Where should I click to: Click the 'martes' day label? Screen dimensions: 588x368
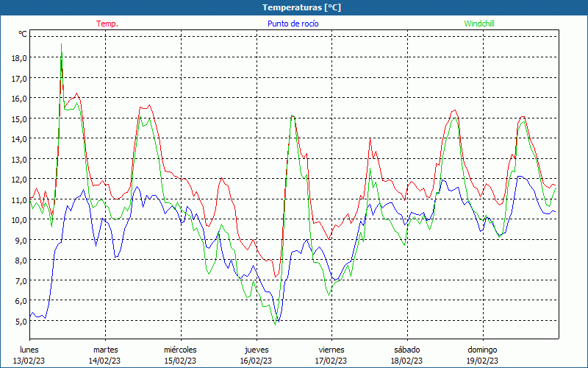click(x=106, y=350)
